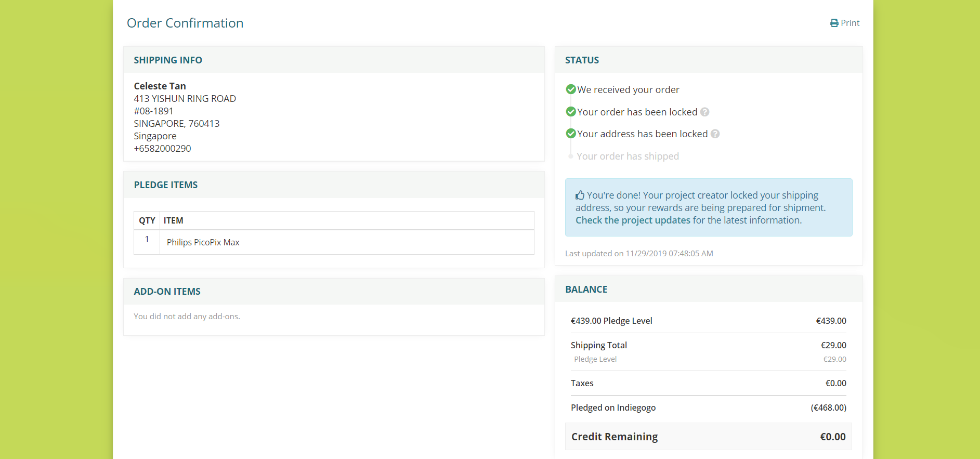Click the printer icon beside Print
Screen dimensions: 980x459
[834, 23]
